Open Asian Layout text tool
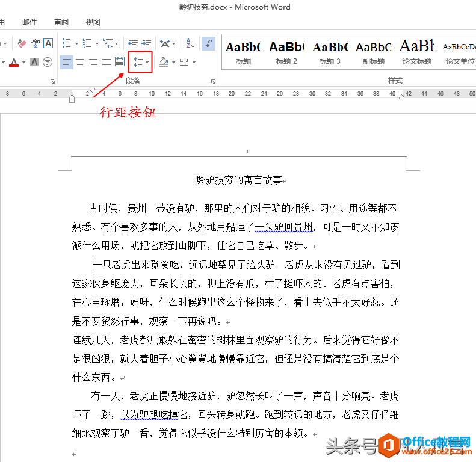Image resolution: width=476 pixels, height=462 pixels. (x=165, y=43)
